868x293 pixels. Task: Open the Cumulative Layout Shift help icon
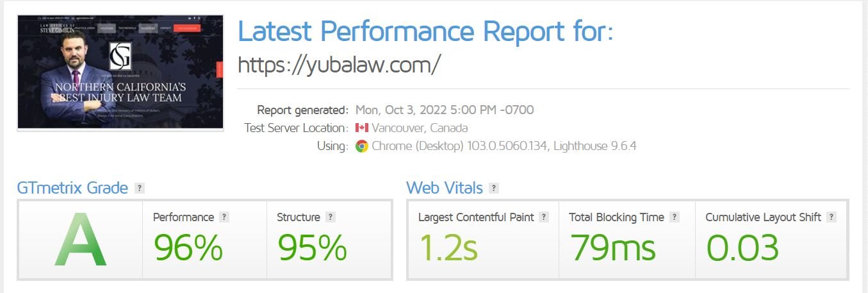831,217
